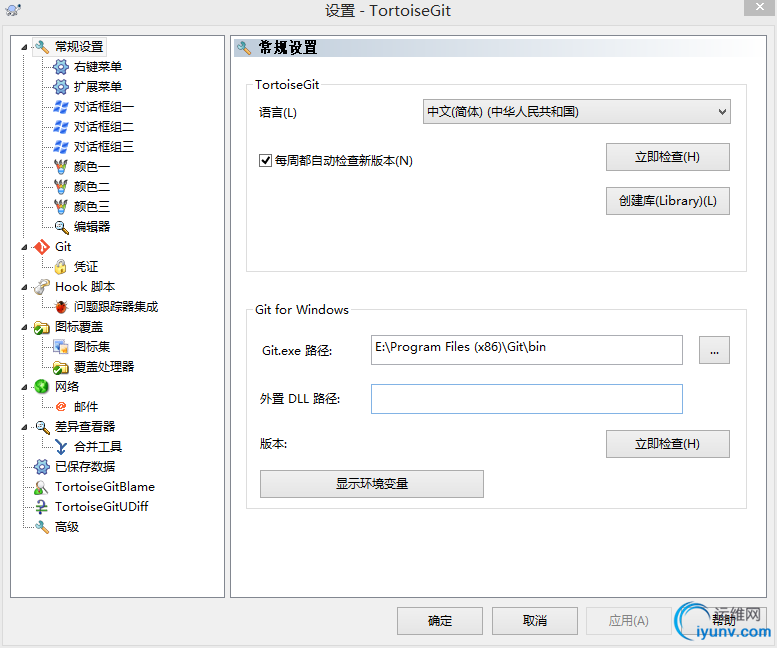Go to 高级 settings page

coord(66,527)
